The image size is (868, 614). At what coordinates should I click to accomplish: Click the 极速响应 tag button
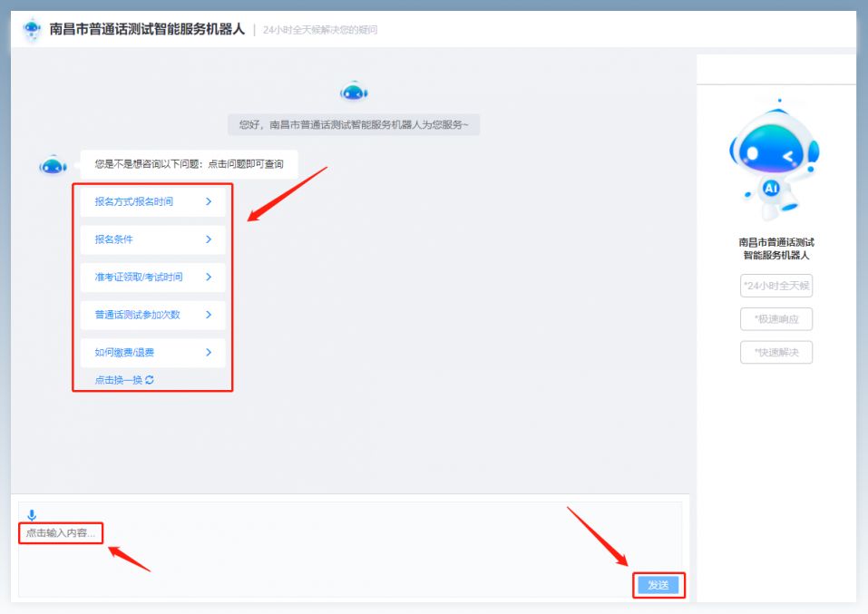(x=776, y=319)
